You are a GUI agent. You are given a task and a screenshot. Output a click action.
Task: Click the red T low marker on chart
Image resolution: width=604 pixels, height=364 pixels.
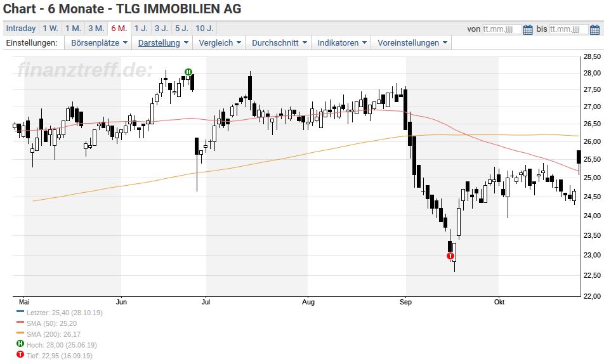[x=450, y=256]
